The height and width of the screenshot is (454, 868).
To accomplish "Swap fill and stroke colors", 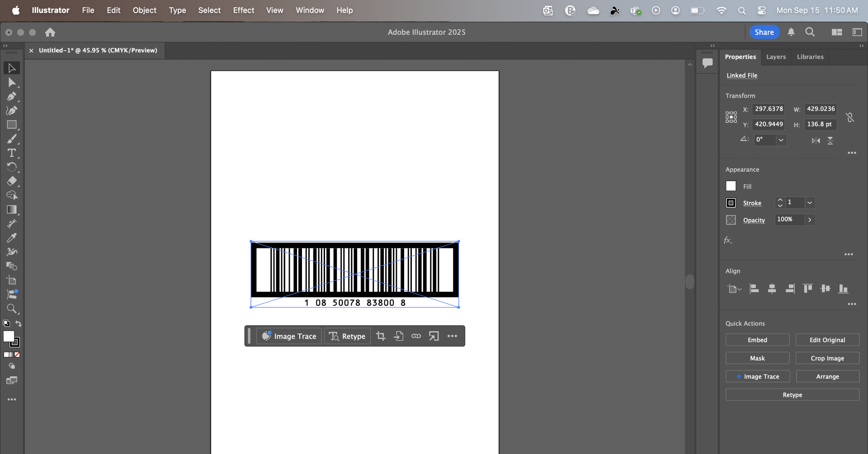I will tap(19, 323).
